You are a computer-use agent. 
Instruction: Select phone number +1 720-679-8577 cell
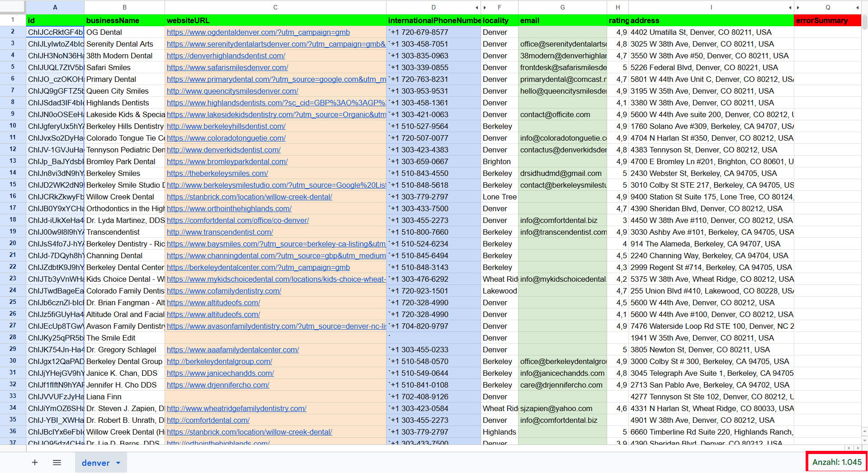pyautogui.click(x=433, y=32)
